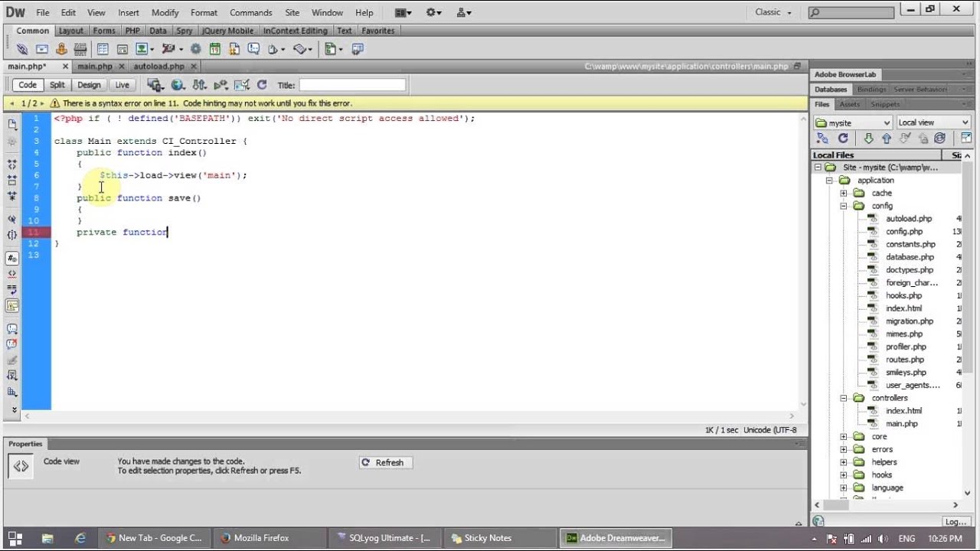Viewport: 980px width, 551px height.
Task: Insert a Comment from toolbar
Action: [253, 49]
